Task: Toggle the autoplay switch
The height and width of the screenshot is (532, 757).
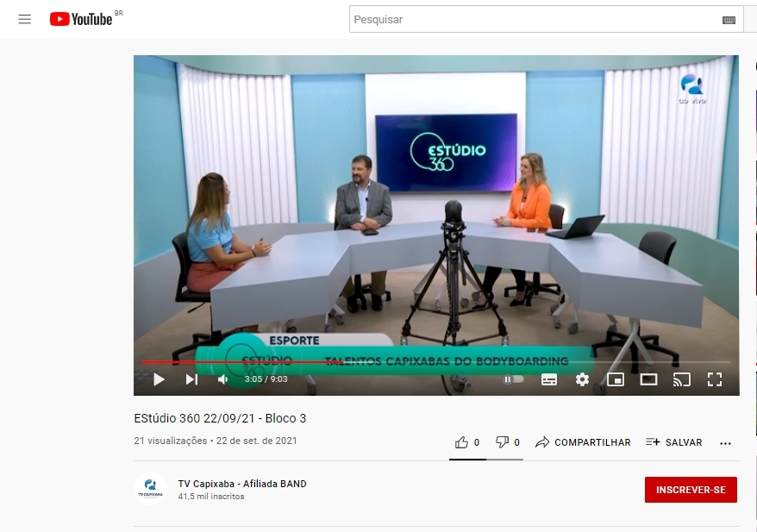Action: click(514, 379)
